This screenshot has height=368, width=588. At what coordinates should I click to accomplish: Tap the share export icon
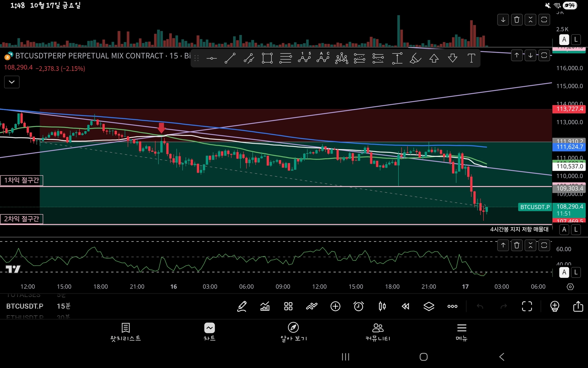pos(578,306)
